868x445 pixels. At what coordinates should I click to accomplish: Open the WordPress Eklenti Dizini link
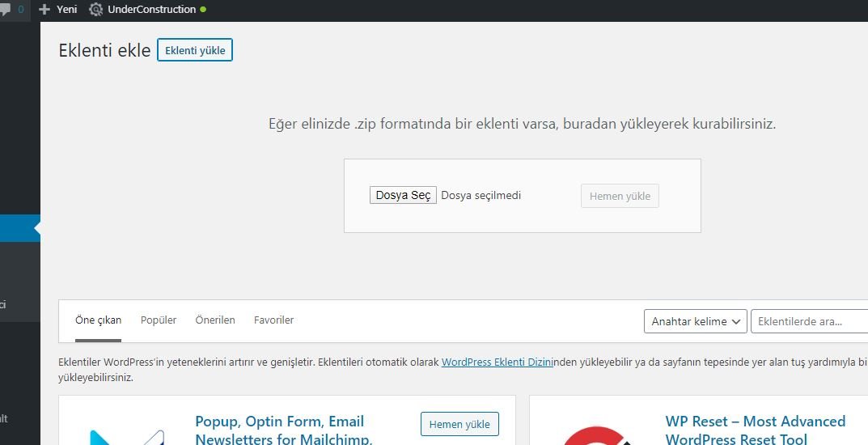[497, 362]
